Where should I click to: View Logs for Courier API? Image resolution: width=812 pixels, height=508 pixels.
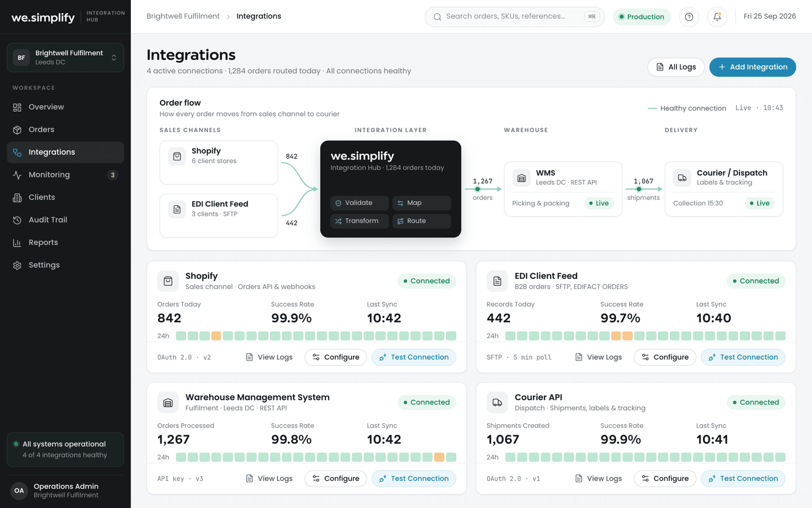coord(599,479)
